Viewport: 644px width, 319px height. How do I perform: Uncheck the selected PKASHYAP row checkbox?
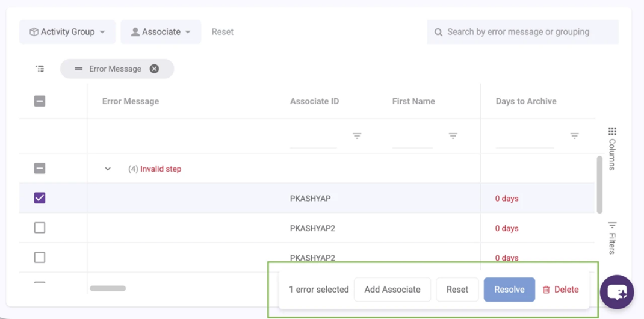pos(40,198)
